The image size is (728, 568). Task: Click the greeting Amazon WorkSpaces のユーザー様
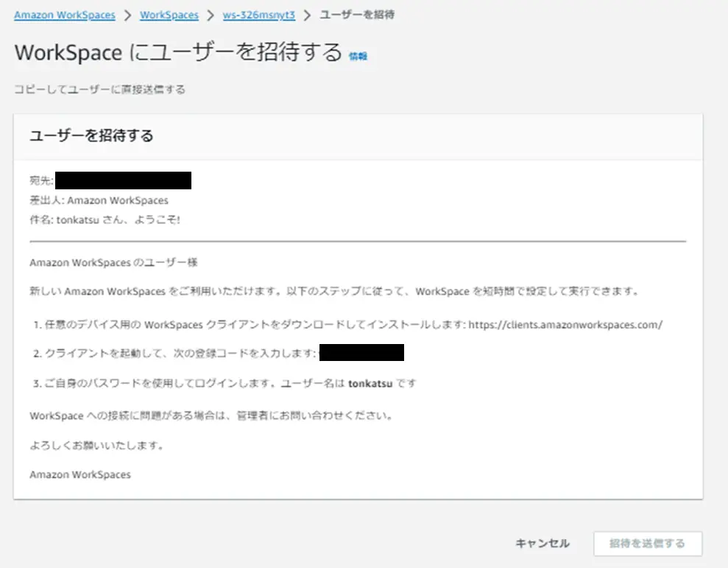click(114, 262)
